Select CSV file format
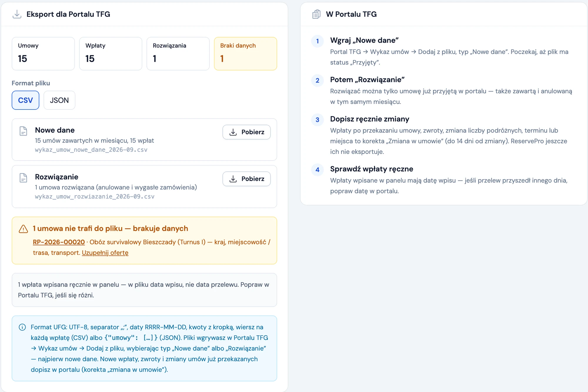This screenshot has height=392, width=588. pyautogui.click(x=25, y=100)
